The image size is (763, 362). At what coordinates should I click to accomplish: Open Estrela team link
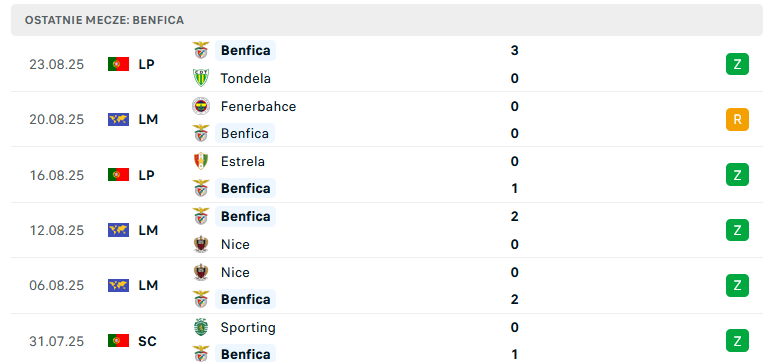[x=243, y=161]
